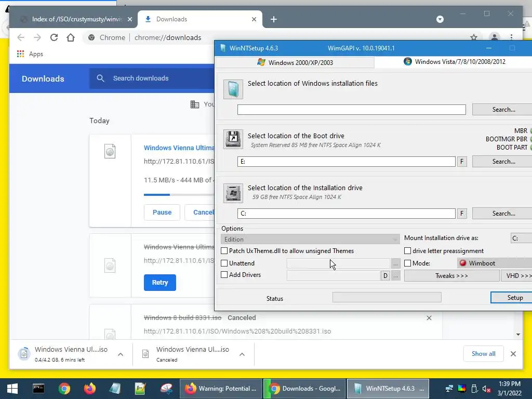Screen dimensions: 532x399
Task: Open the Windows Start menu
Action: (x=12, y=389)
